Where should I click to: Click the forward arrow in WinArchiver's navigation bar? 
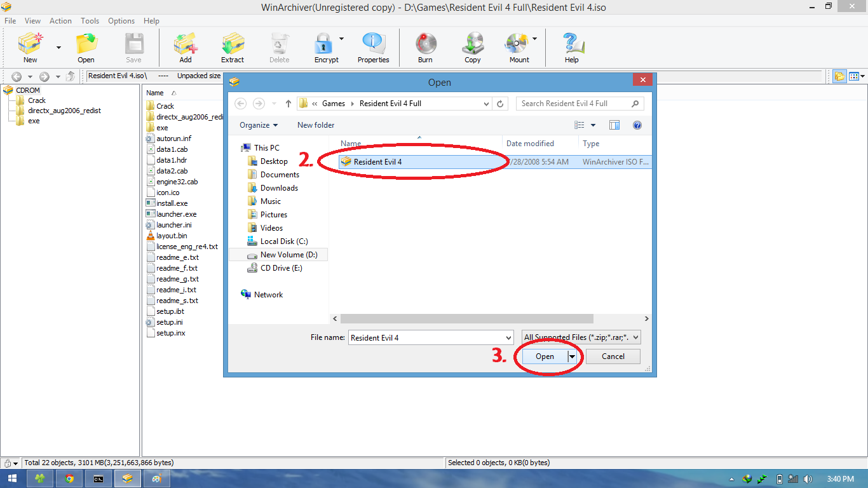pos(44,76)
